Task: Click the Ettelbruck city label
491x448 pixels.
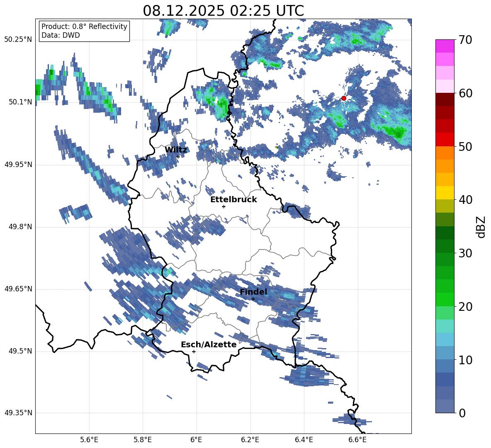Action: [x=233, y=200]
